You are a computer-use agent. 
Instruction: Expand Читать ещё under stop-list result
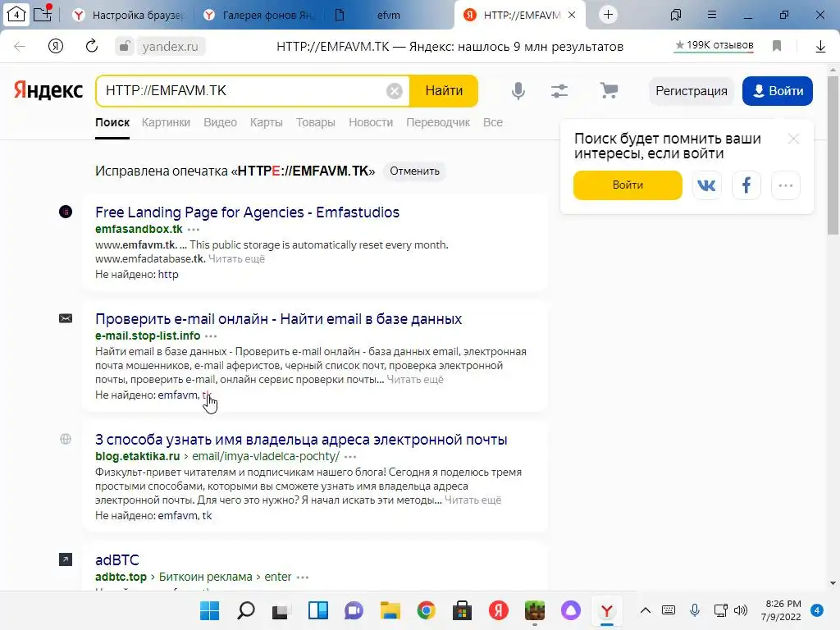[415, 379]
